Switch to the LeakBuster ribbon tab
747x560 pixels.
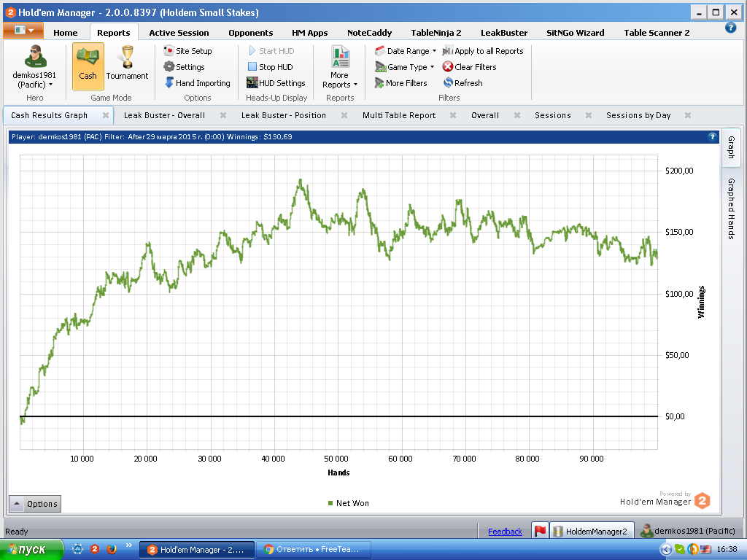(503, 33)
